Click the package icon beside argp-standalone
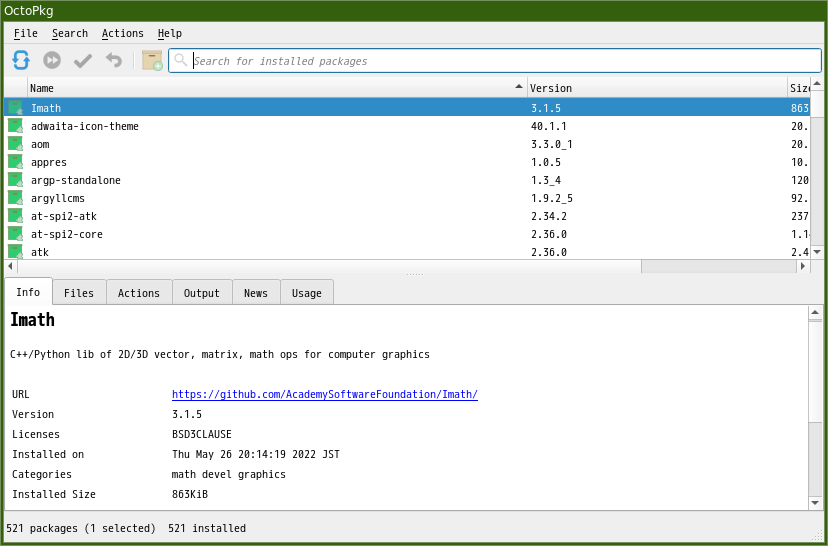 16,180
